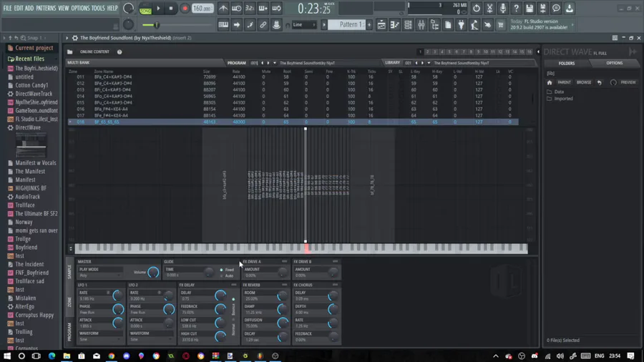644x362 pixels.
Task: Select Auto glide mode radio
Action: (221, 276)
